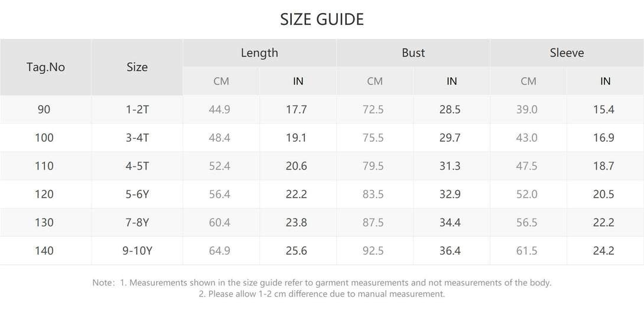Click the garment measurements note text
This screenshot has width=644, height=312.
(x=322, y=282)
